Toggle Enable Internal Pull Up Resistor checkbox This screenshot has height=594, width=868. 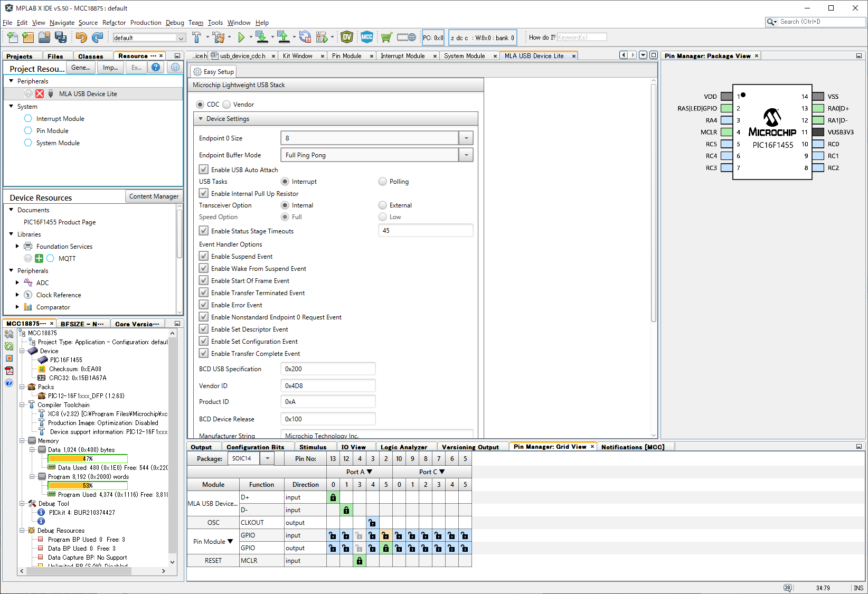click(x=204, y=193)
